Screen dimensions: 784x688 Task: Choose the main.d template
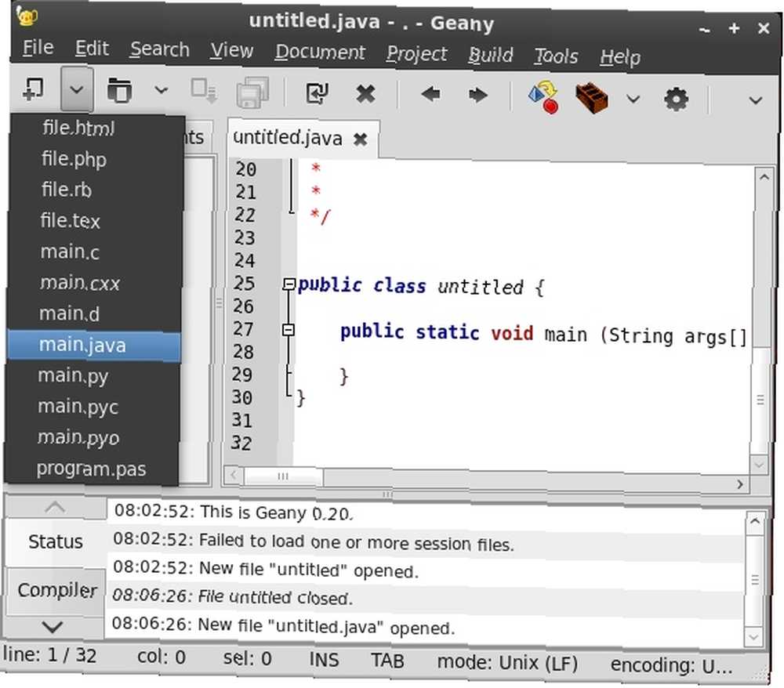click(94, 313)
